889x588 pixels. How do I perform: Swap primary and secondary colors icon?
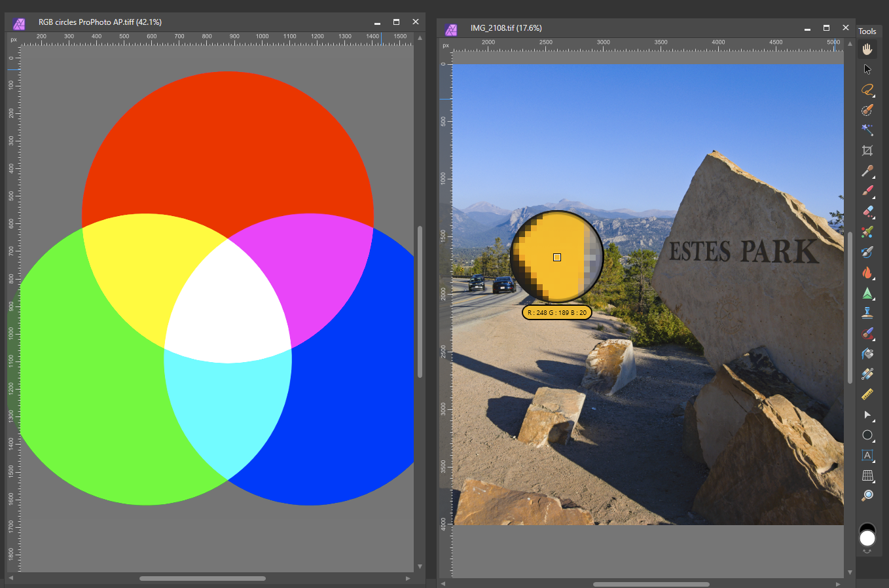[x=867, y=551]
